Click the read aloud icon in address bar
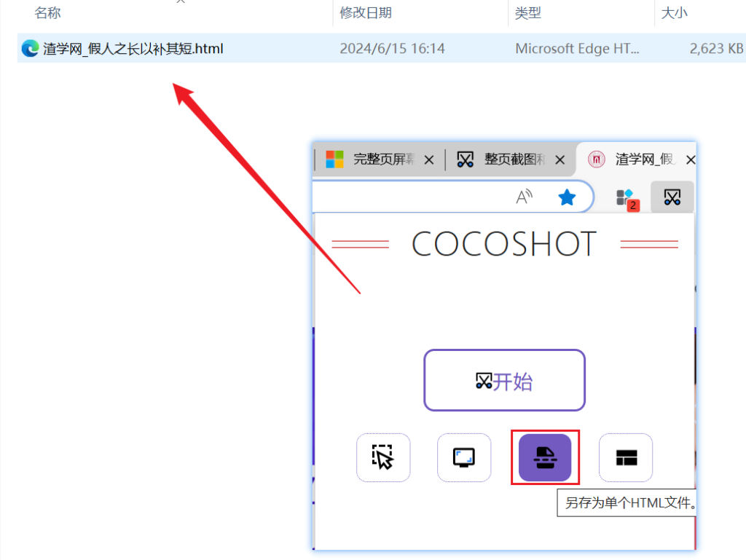The image size is (746, 560). [524, 197]
